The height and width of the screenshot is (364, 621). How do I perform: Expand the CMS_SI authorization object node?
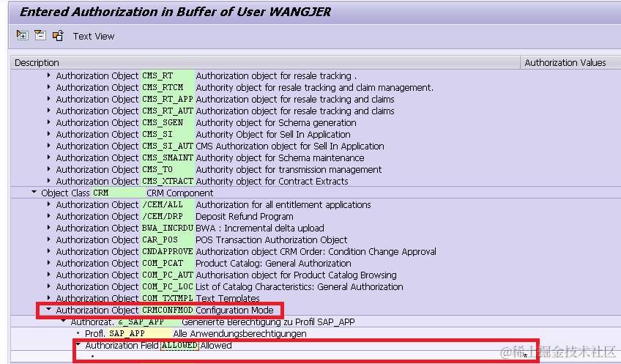(49, 134)
